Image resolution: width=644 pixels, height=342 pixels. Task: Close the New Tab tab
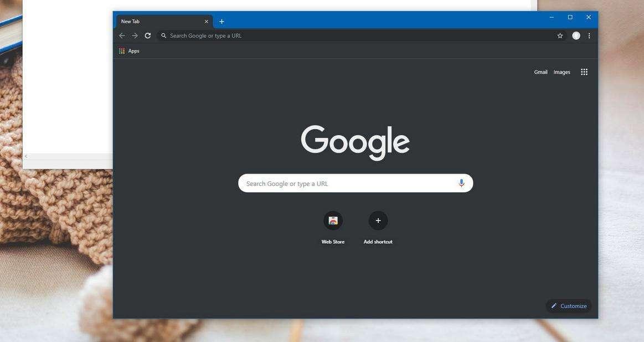[206, 21]
